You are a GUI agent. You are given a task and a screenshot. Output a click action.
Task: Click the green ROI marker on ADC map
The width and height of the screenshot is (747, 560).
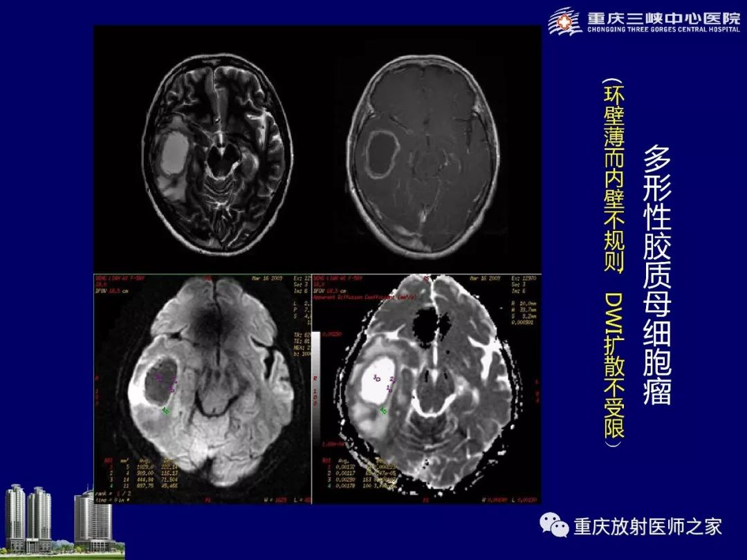[382, 410]
